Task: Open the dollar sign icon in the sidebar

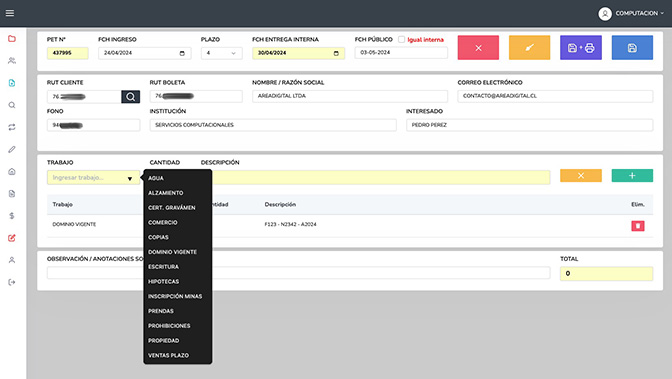Action: point(12,216)
